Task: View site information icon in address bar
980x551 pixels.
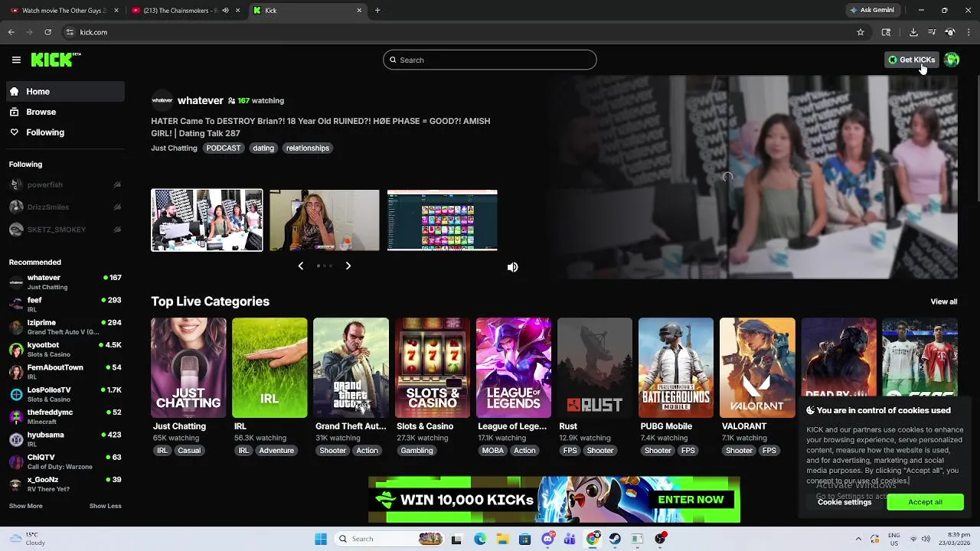Action: (70, 32)
